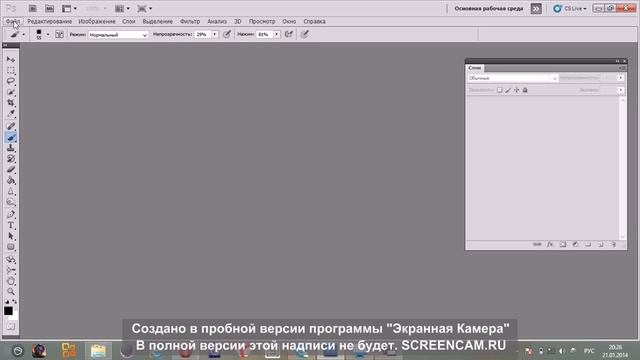Open the Слои menu
The image size is (640, 360).
click(x=129, y=21)
